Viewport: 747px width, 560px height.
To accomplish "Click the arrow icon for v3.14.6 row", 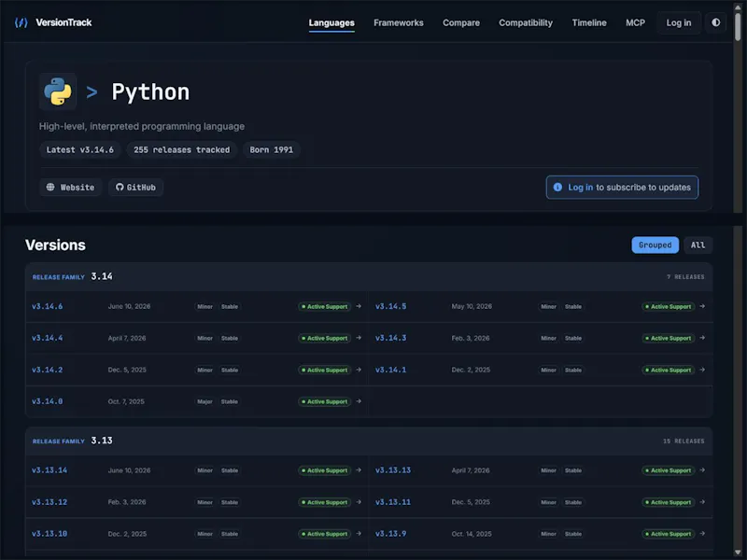I will click(x=359, y=306).
